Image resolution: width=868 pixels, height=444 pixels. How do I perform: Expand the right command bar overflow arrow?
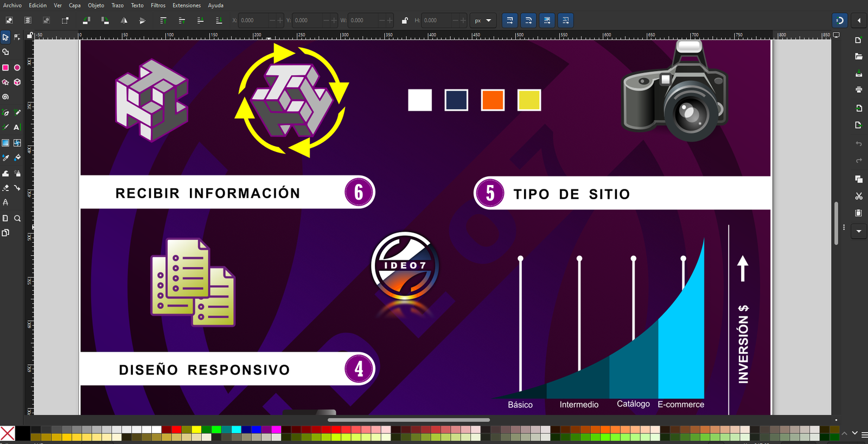(858, 231)
